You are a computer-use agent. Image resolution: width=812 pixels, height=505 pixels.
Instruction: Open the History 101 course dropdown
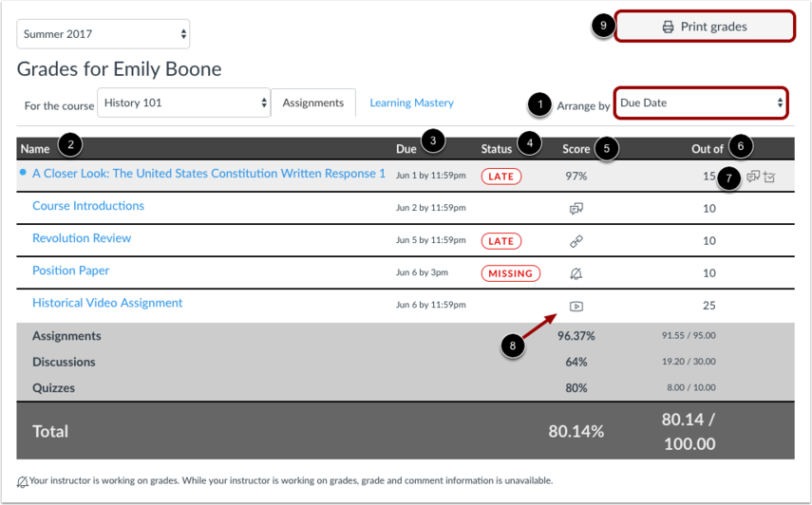click(184, 103)
